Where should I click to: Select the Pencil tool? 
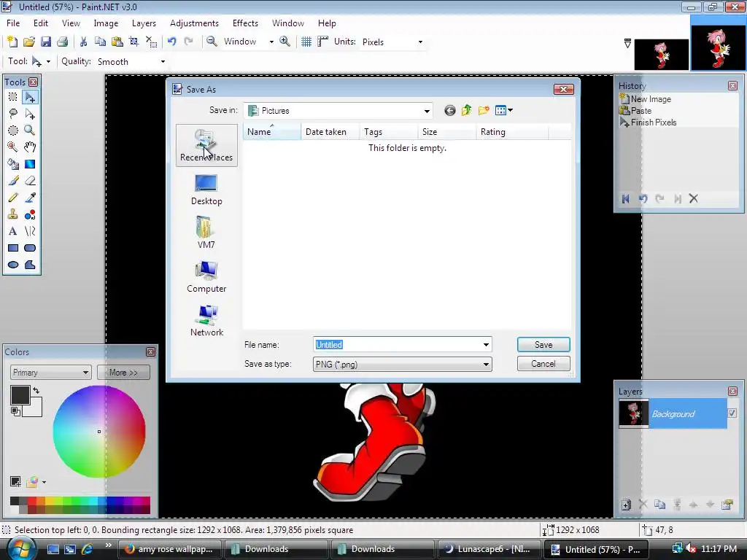point(13,198)
